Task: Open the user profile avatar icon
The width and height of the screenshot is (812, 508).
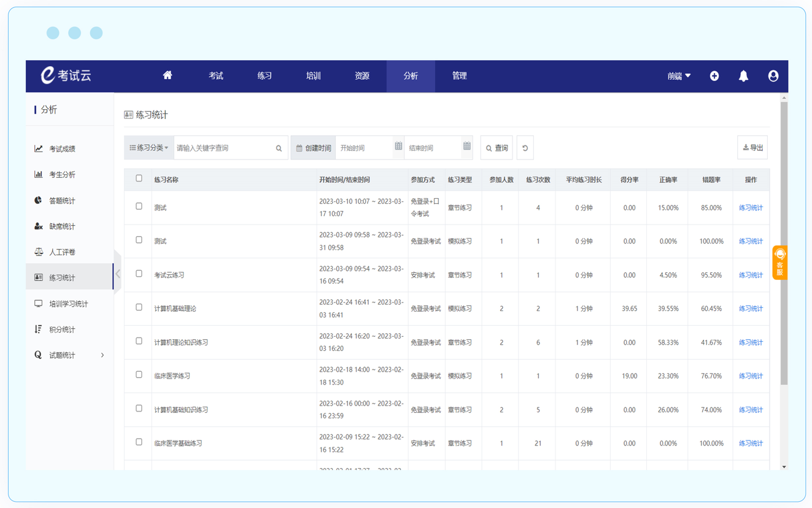Action: click(773, 76)
